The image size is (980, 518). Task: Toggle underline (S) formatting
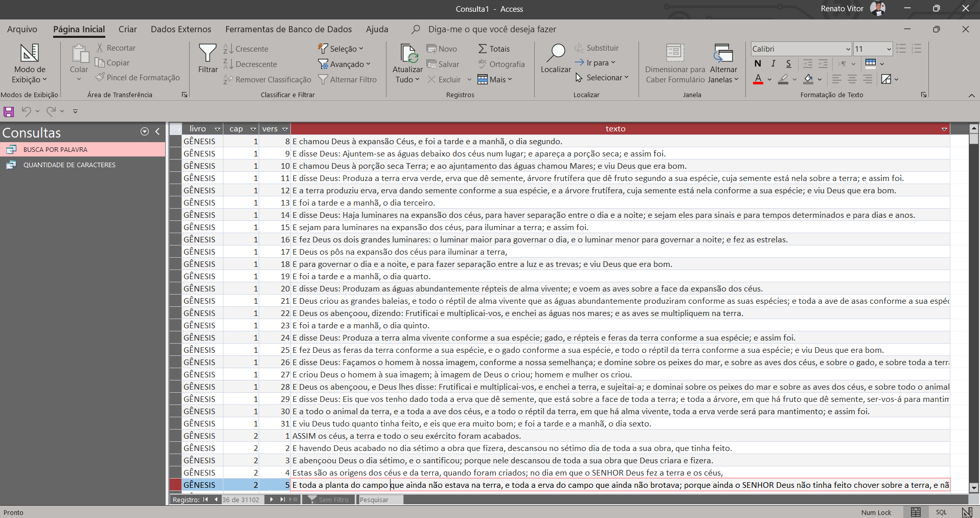788,63
